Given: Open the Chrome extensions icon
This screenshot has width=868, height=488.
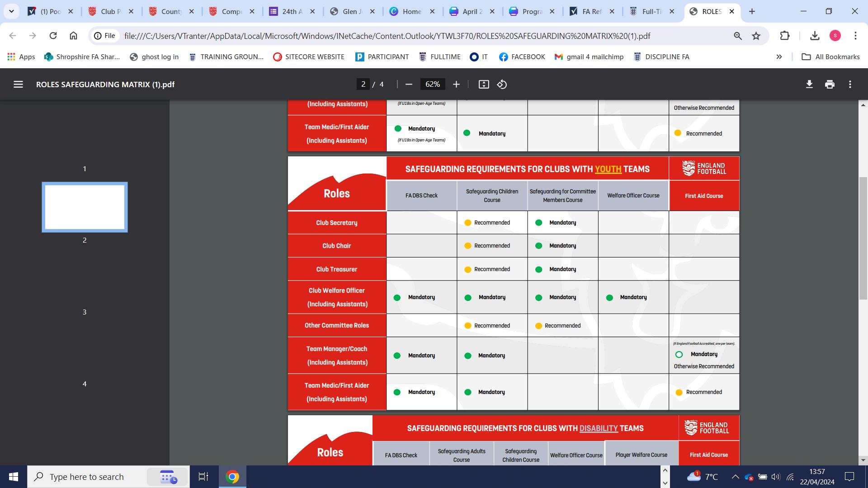Looking at the screenshot, I should pyautogui.click(x=785, y=36).
